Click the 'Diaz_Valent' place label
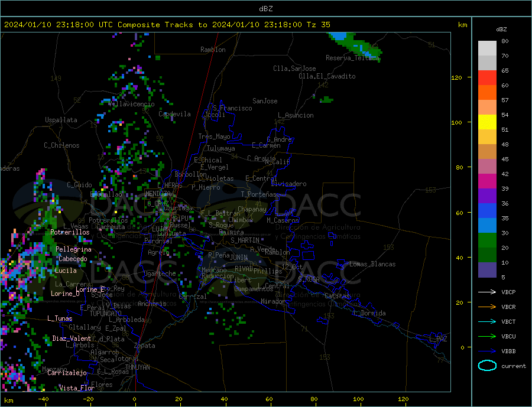The height and width of the screenshot is (407, 532). [x=72, y=339]
